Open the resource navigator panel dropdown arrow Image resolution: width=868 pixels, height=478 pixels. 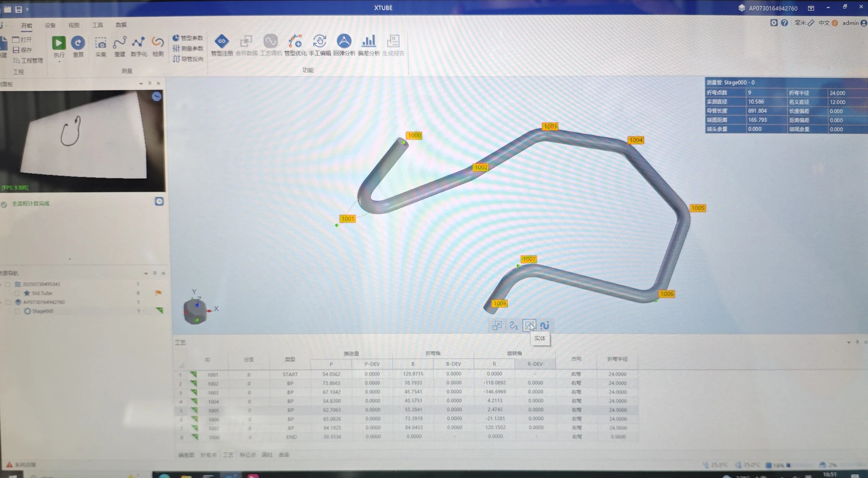point(146,273)
